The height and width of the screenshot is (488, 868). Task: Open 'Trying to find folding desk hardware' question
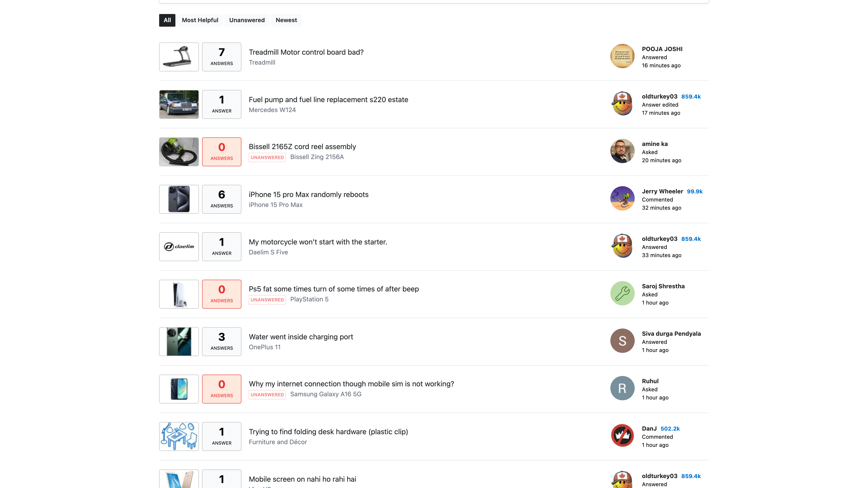pos(328,432)
